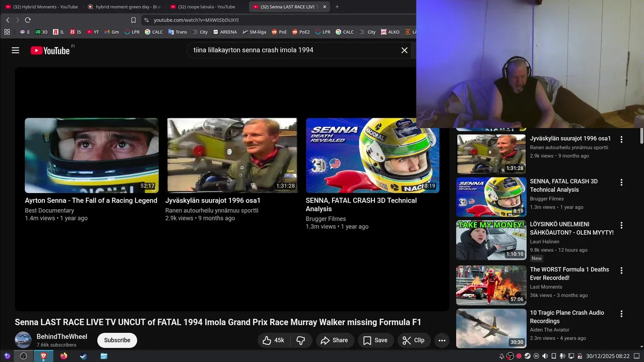Open Lauri Halinen channel in sidebar
This screenshot has width=644, height=362.
pyautogui.click(x=544, y=242)
